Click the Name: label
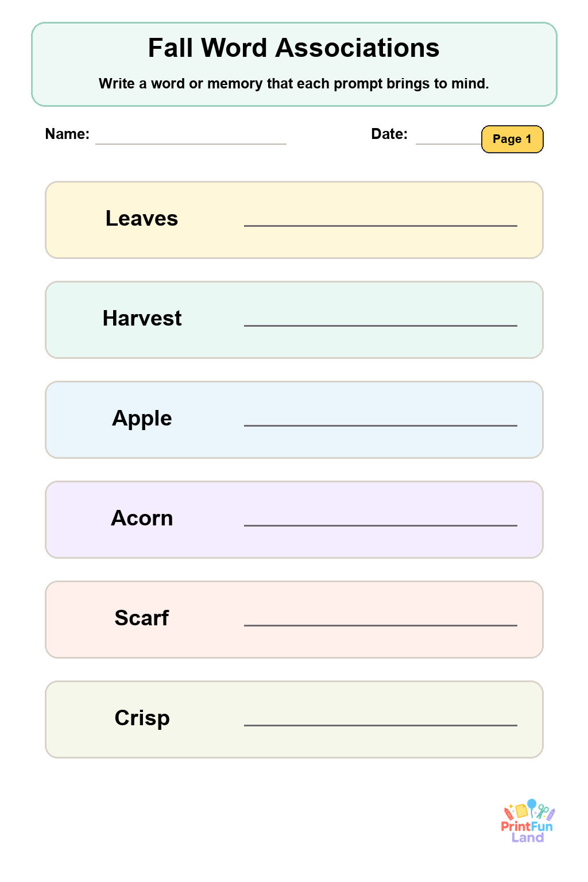This screenshot has width=588, height=882. point(67,134)
